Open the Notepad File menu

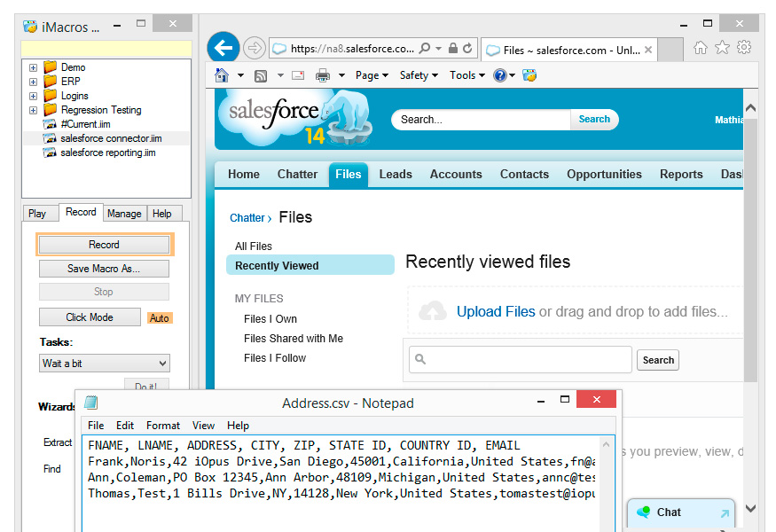coord(96,426)
